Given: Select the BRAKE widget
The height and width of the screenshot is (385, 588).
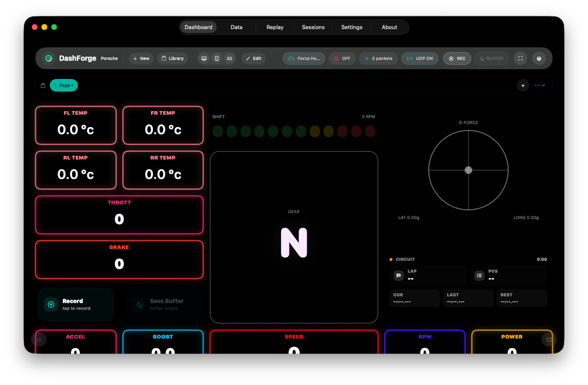Looking at the screenshot, I should (x=119, y=260).
